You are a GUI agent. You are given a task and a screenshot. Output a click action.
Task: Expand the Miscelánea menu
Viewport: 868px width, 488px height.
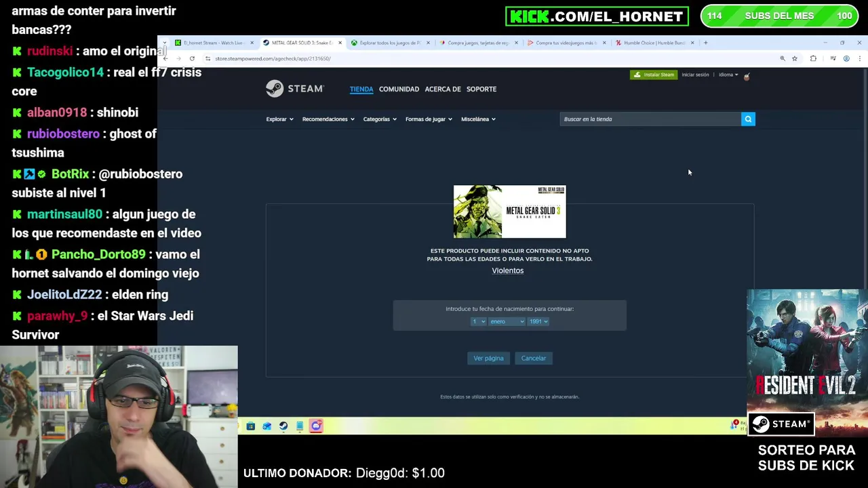(x=478, y=119)
